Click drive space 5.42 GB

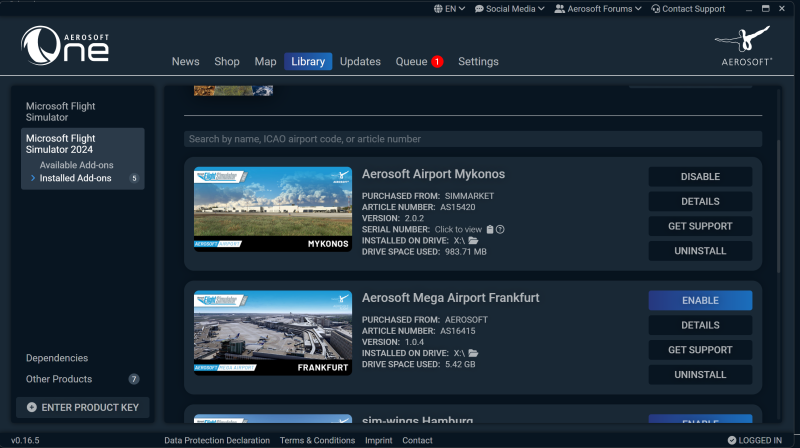coord(460,365)
